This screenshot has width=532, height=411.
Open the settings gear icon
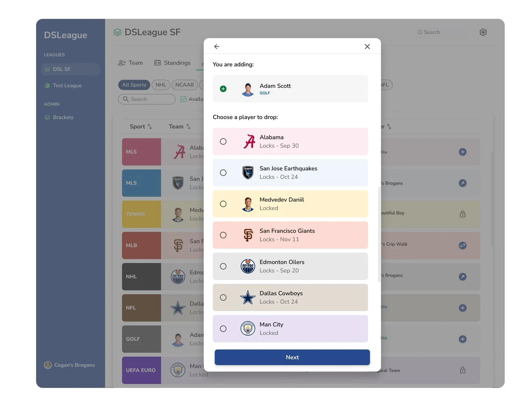tap(483, 32)
